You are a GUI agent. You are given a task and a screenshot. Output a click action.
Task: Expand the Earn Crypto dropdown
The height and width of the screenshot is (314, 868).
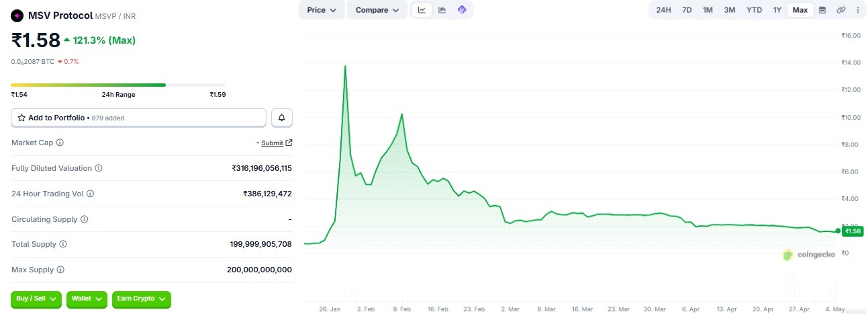coord(141,299)
